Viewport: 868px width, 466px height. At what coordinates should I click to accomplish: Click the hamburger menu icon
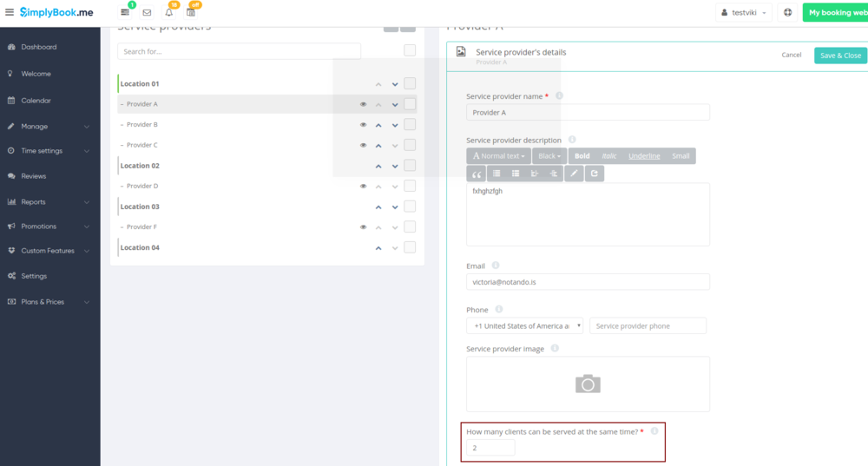(x=10, y=13)
